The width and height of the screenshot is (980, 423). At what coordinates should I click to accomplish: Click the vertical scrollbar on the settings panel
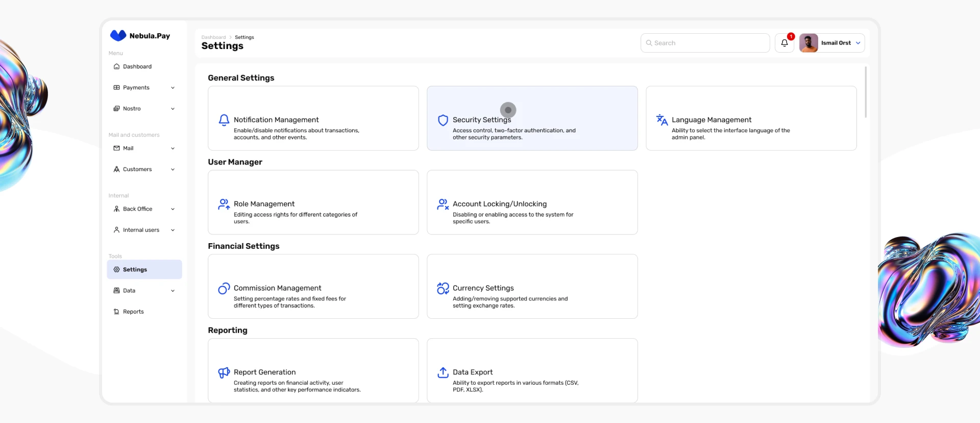coord(866,92)
